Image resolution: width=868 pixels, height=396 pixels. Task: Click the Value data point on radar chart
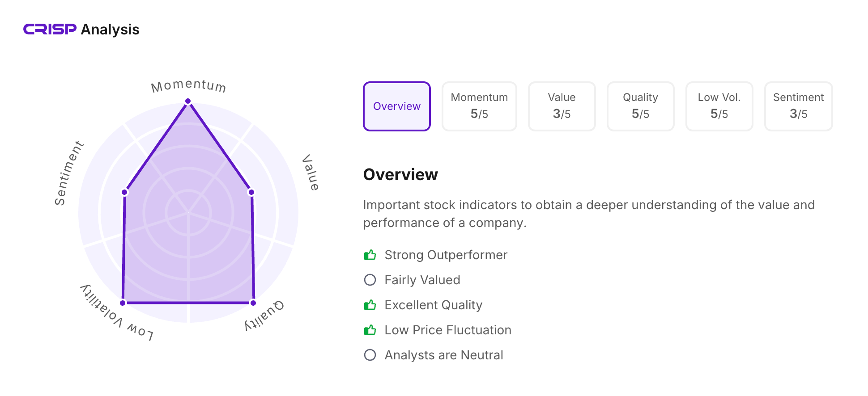click(251, 192)
